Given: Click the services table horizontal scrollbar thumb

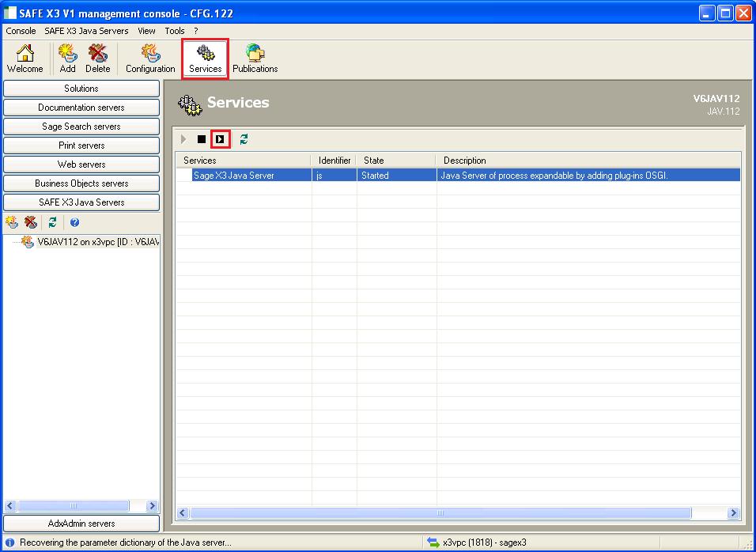Looking at the screenshot, I should pos(440,513).
